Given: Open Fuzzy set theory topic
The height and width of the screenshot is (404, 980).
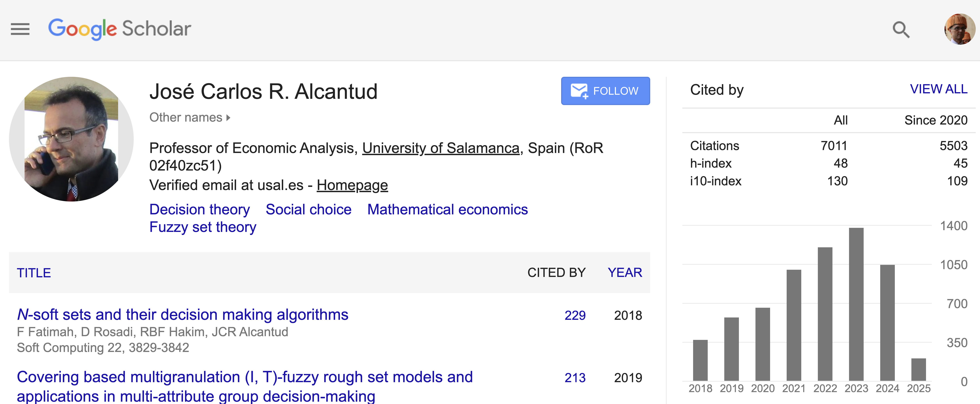Looking at the screenshot, I should coord(203,227).
